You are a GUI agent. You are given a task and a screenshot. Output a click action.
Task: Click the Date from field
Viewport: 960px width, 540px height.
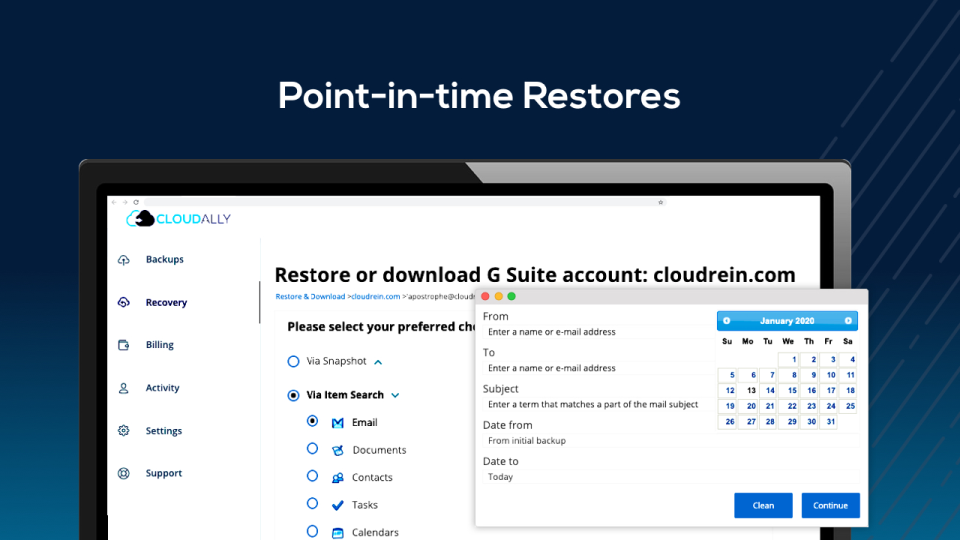click(670, 441)
